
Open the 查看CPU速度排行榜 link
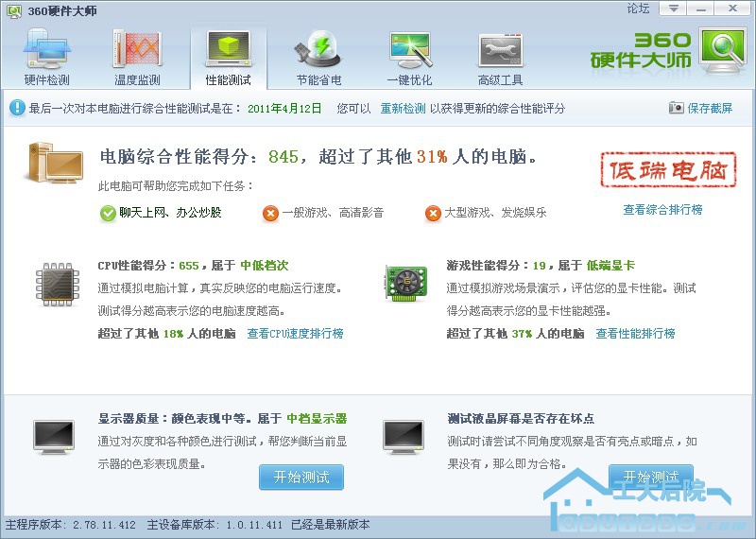point(295,334)
